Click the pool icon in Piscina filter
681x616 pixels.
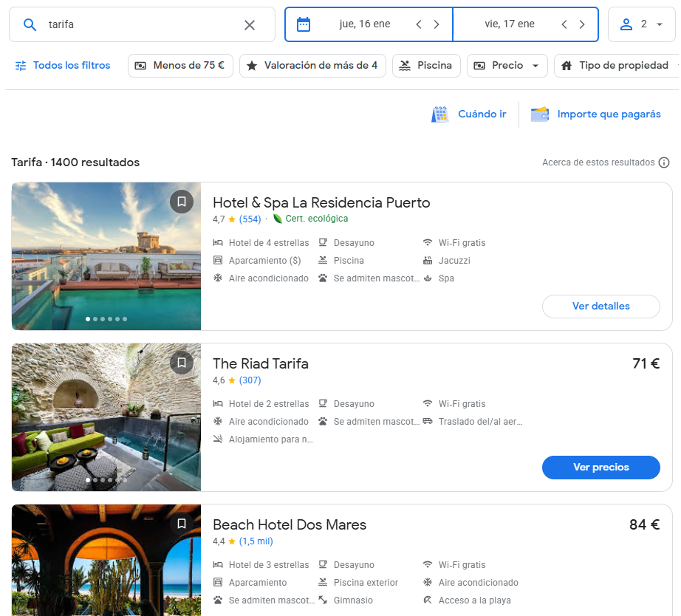click(x=405, y=66)
